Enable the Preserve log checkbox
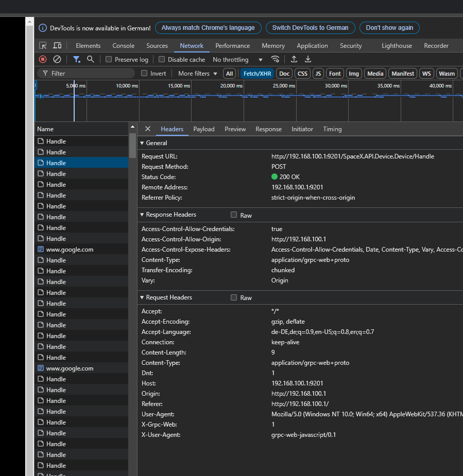 [x=109, y=60]
